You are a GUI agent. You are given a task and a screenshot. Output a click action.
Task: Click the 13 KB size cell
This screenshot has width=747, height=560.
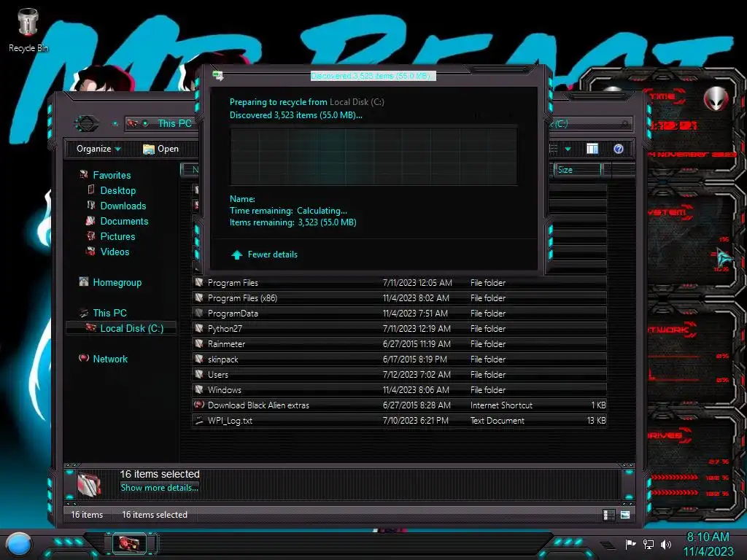(x=597, y=421)
